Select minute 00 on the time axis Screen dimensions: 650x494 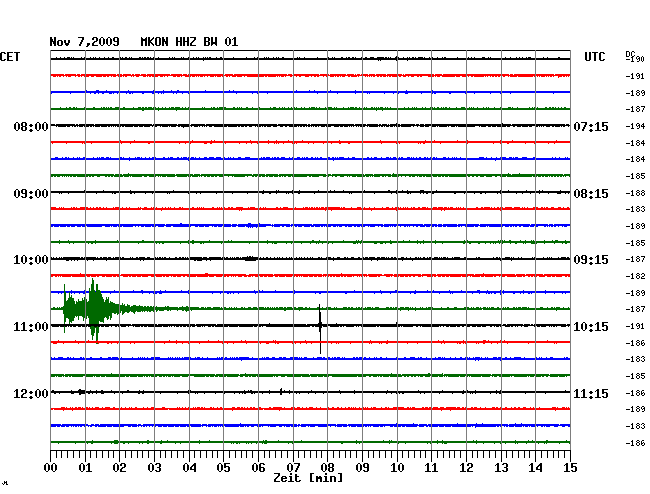51,467
